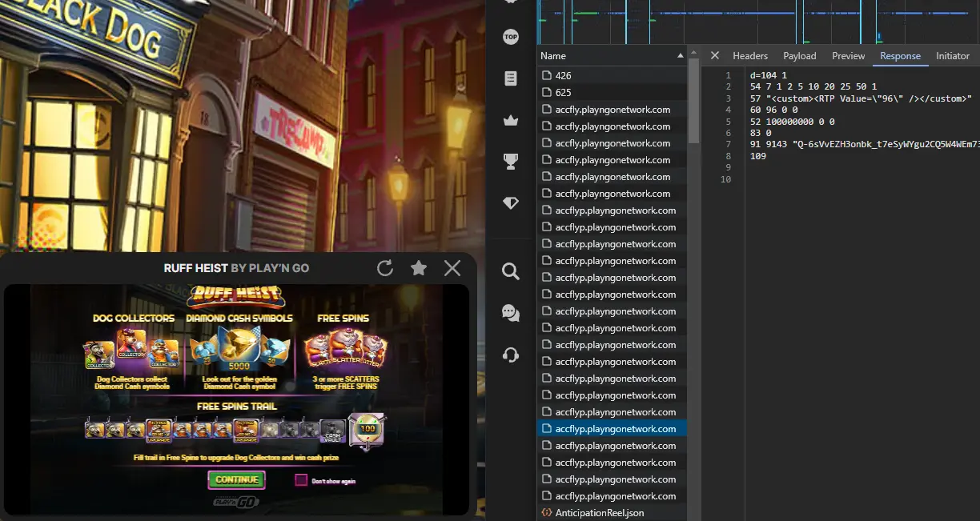980x521 pixels.
Task: Click the sort arrow in Name column
Action: pos(681,56)
